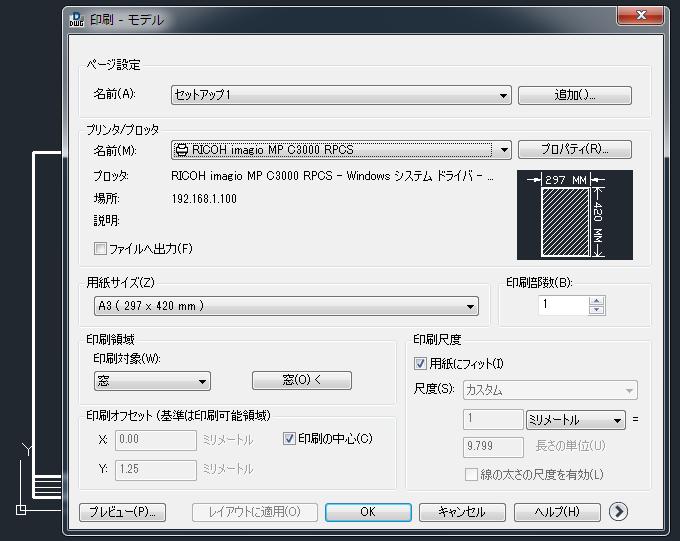Decrease copies with the down stepper arrow
The height and width of the screenshot is (541, 680).
[x=597, y=310]
